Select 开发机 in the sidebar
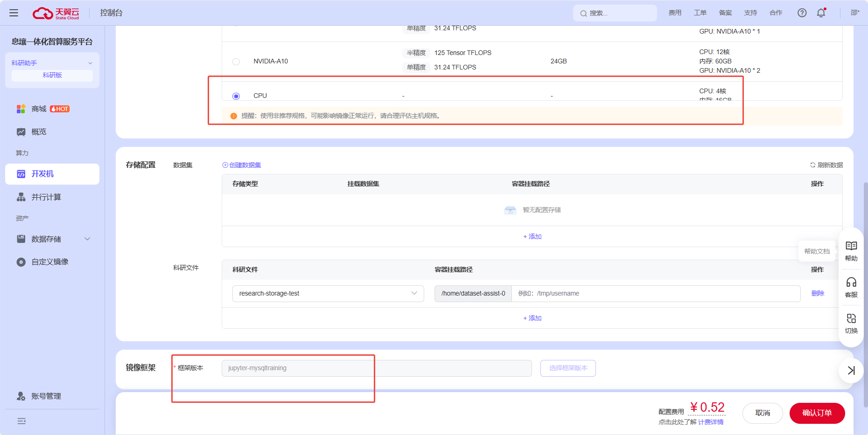The image size is (868, 435). point(52,174)
